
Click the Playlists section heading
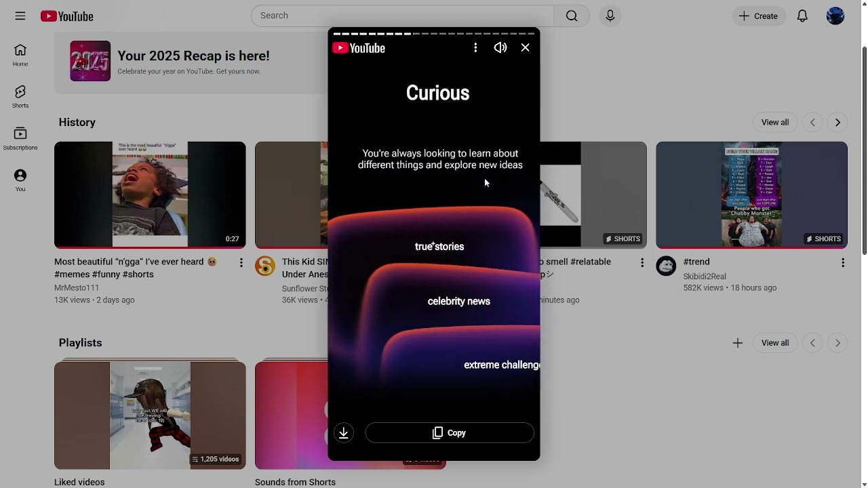point(80,342)
